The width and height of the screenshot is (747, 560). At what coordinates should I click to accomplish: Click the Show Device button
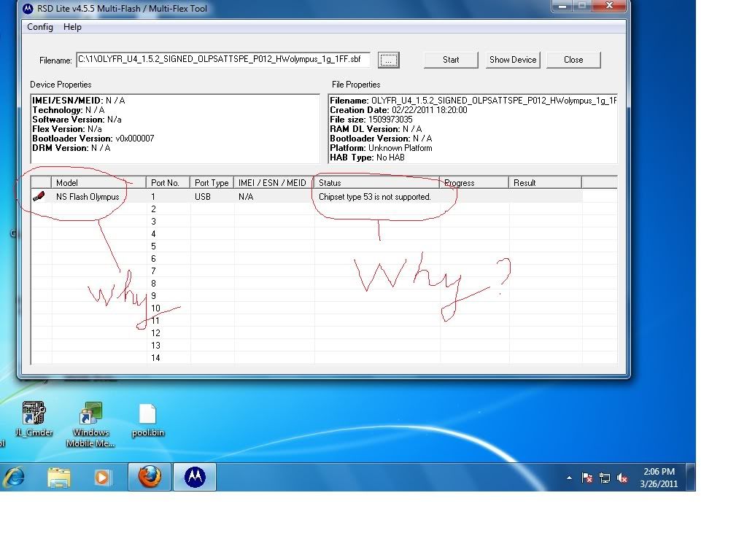coord(513,60)
